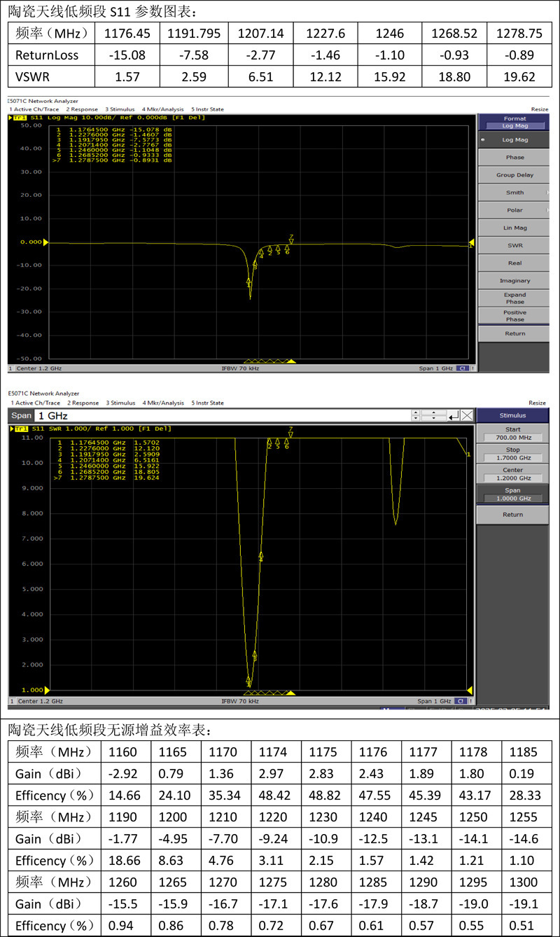Click Return in the Format softkey menu
The image size is (560, 937).
click(515, 333)
